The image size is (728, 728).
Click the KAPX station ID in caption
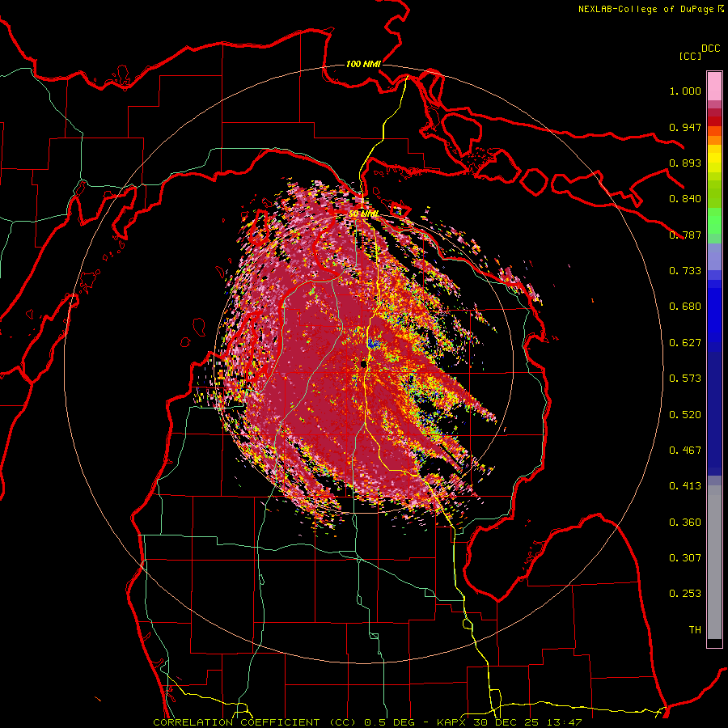(x=453, y=722)
